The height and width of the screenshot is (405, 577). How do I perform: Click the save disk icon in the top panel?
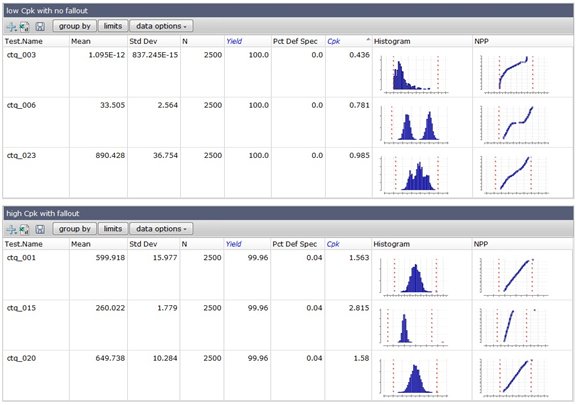click(x=40, y=26)
